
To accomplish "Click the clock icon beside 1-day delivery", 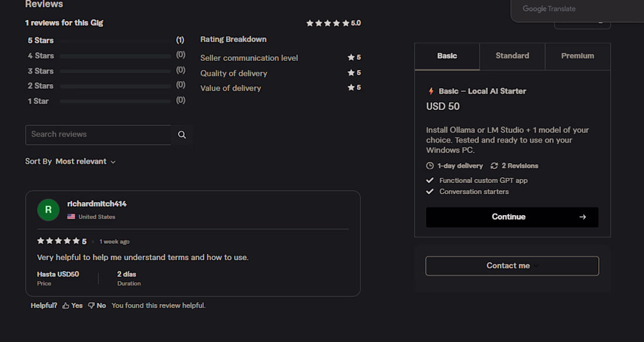I will tap(430, 165).
